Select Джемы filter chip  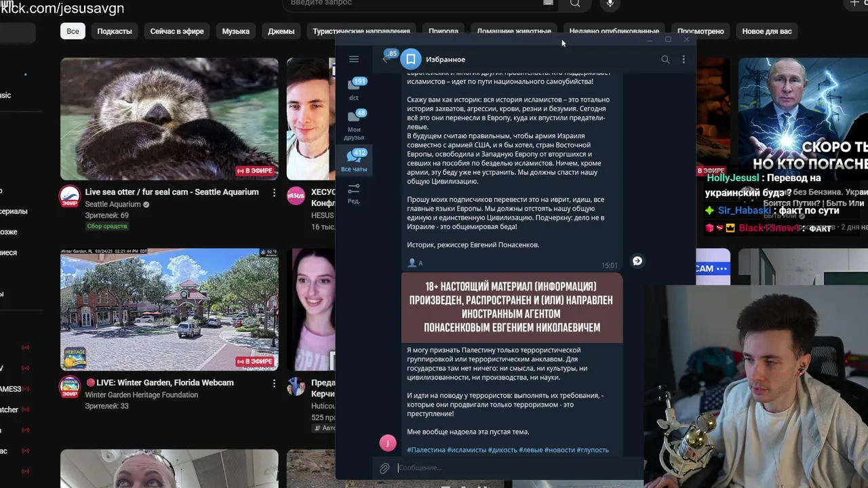pos(281,31)
